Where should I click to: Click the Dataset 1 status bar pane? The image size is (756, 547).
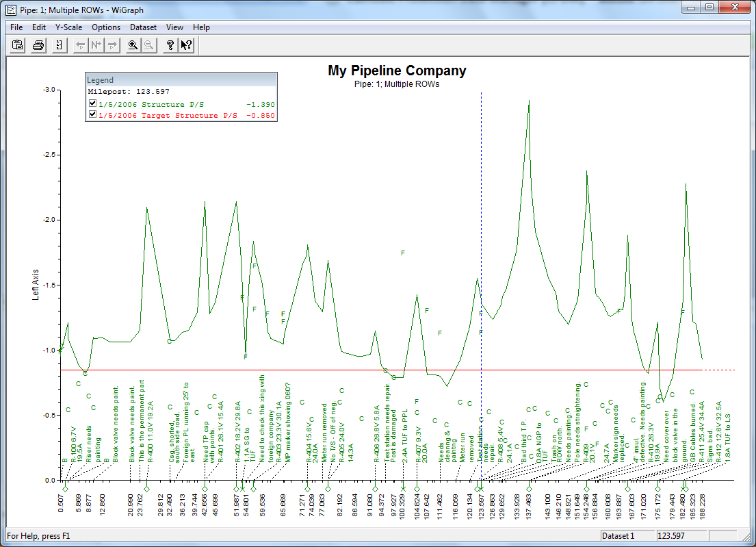click(x=628, y=536)
